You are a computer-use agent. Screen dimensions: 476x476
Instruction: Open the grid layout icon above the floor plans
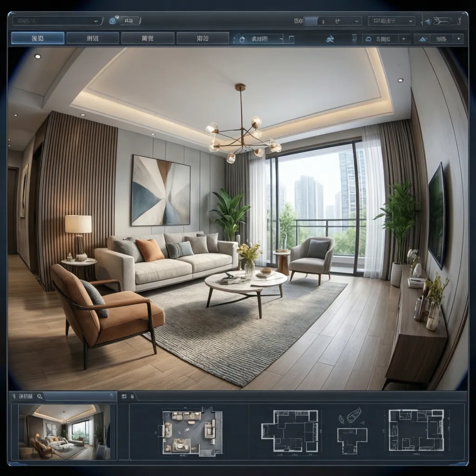pos(124,396)
